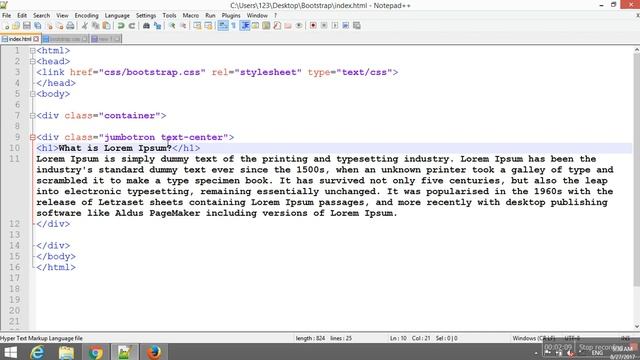Run macro multiple times icon
Image resolution: width=640 pixels, height=360 pixels.
[x=346, y=26]
